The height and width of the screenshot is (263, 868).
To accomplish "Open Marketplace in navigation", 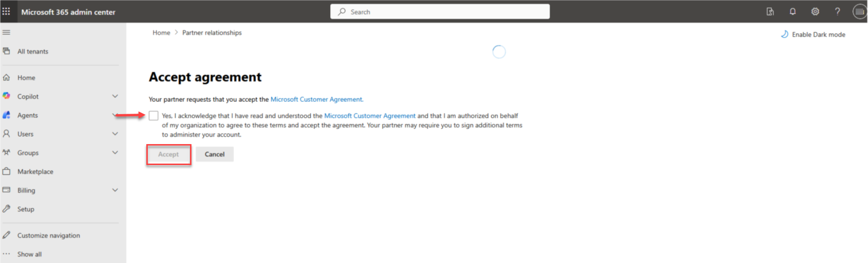I will coord(35,172).
